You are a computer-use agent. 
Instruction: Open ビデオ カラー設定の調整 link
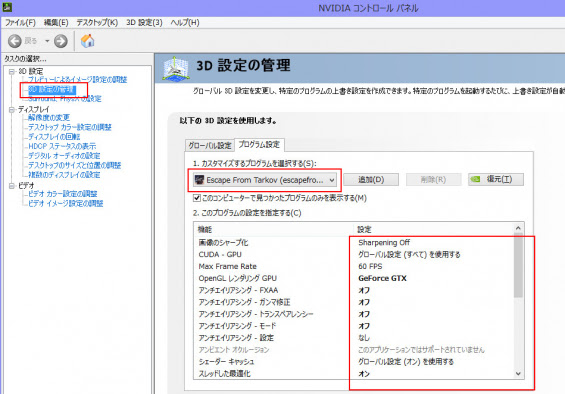[63, 194]
